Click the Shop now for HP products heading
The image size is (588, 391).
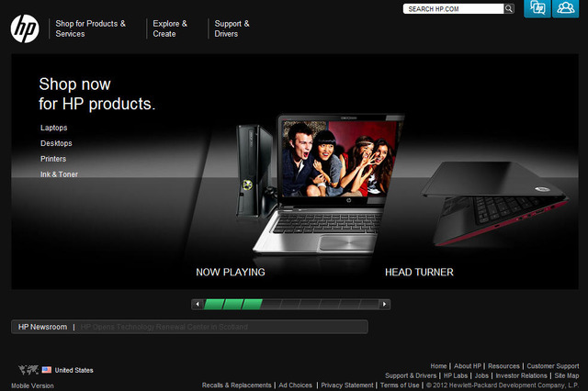pos(96,94)
